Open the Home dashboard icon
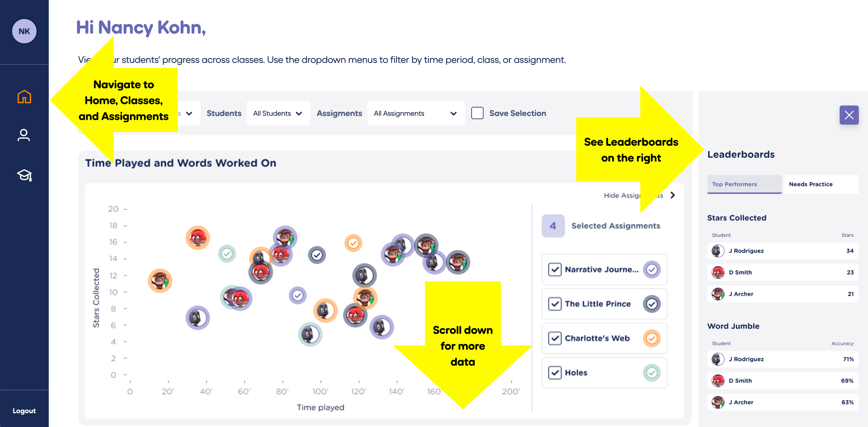Screen dimensions: 868x427 (24, 97)
